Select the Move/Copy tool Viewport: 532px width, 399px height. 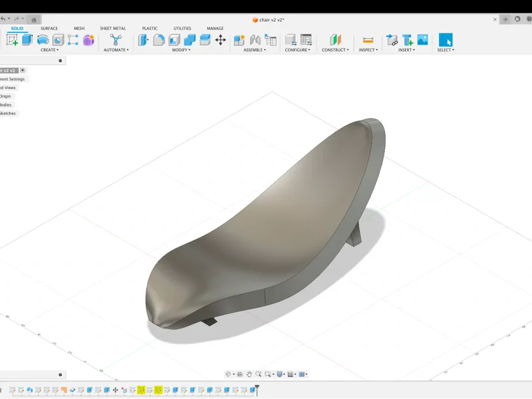pyautogui.click(x=221, y=40)
